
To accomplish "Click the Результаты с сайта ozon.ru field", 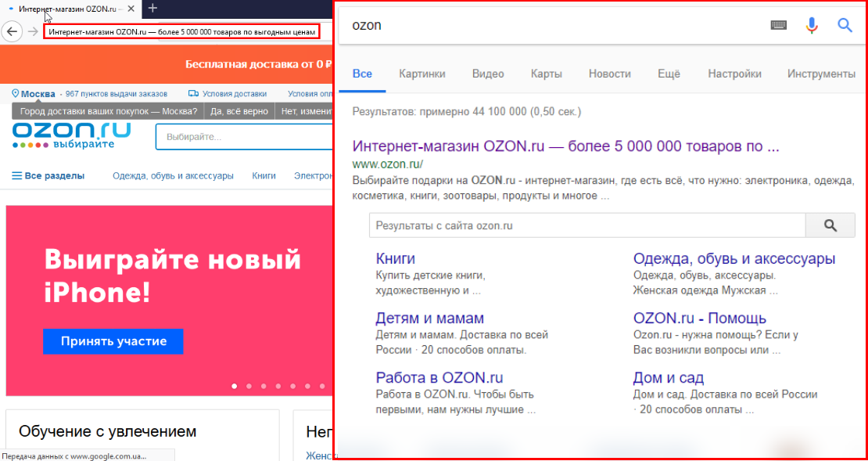I will [587, 225].
